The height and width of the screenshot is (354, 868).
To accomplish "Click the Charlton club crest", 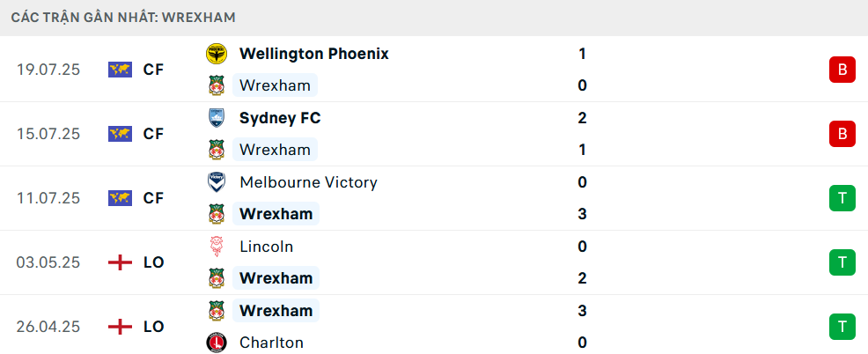I will [x=216, y=343].
